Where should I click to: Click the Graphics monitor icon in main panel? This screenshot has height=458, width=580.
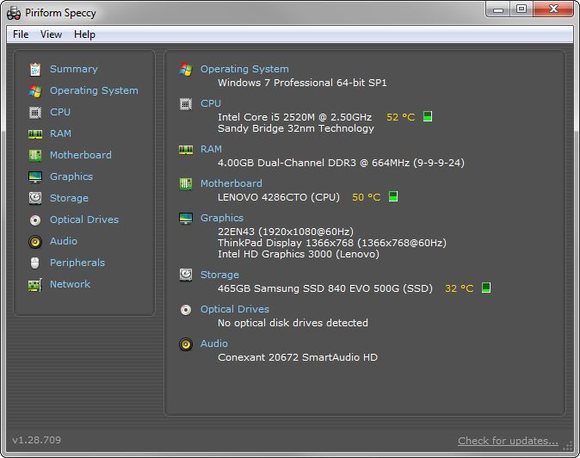[186, 218]
